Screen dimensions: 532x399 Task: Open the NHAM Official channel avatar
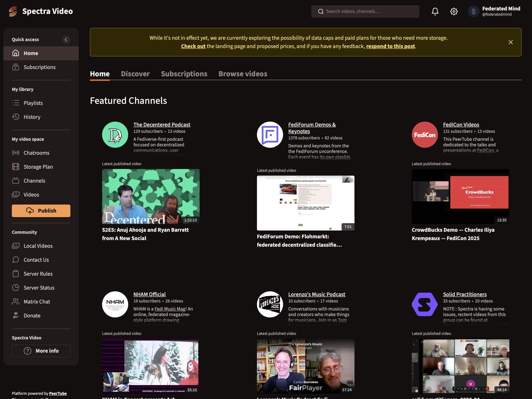(115, 304)
